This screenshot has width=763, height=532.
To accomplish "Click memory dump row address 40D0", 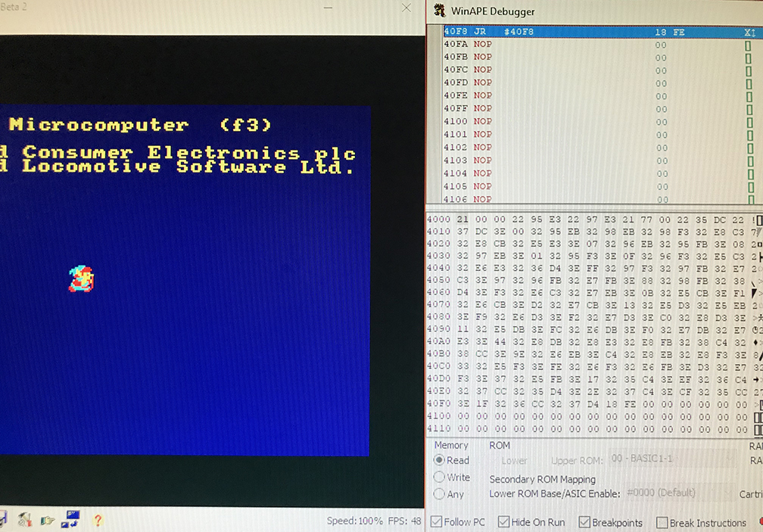I will (438, 378).
